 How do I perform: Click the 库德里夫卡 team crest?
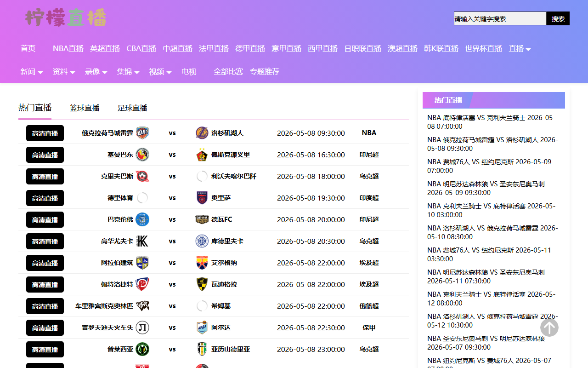(202, 241)
